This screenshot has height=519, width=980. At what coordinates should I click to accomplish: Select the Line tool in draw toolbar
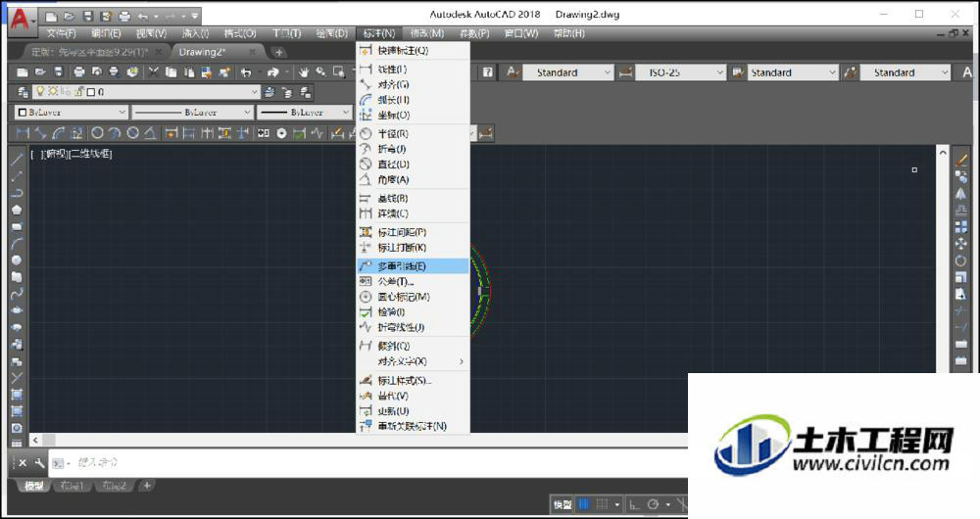tap(17, 160)
